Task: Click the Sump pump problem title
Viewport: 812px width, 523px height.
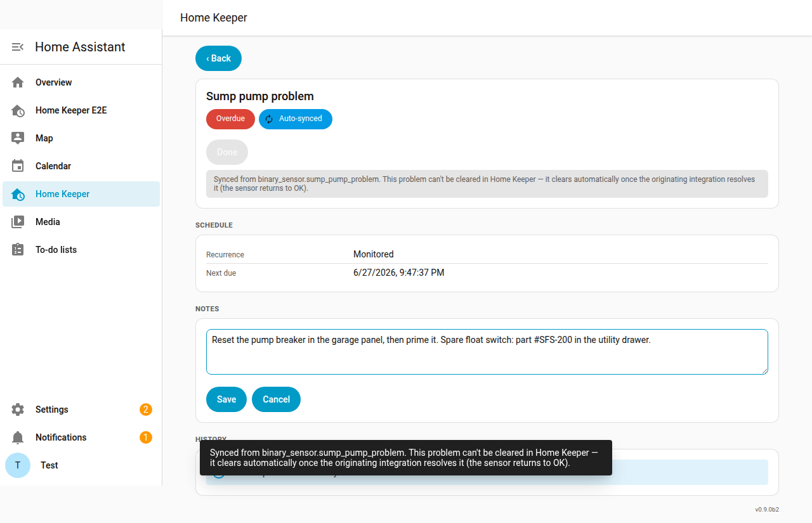Action: 260,96
